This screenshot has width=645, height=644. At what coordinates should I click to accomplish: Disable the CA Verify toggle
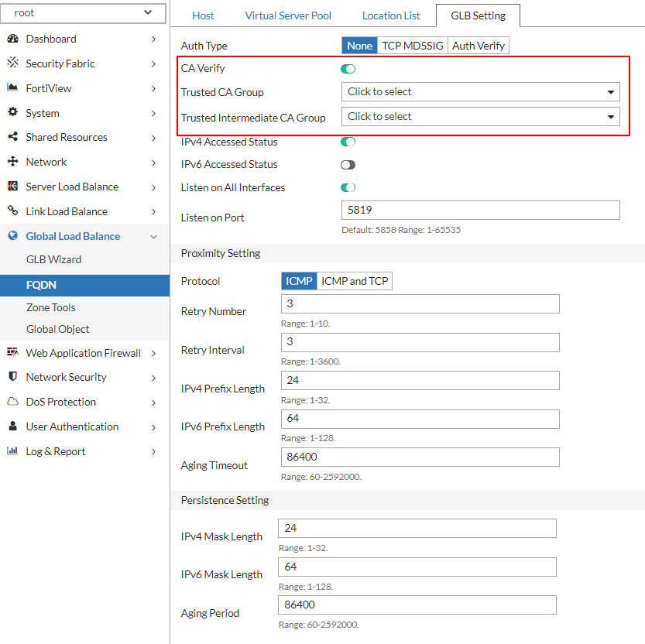(348, 68)
